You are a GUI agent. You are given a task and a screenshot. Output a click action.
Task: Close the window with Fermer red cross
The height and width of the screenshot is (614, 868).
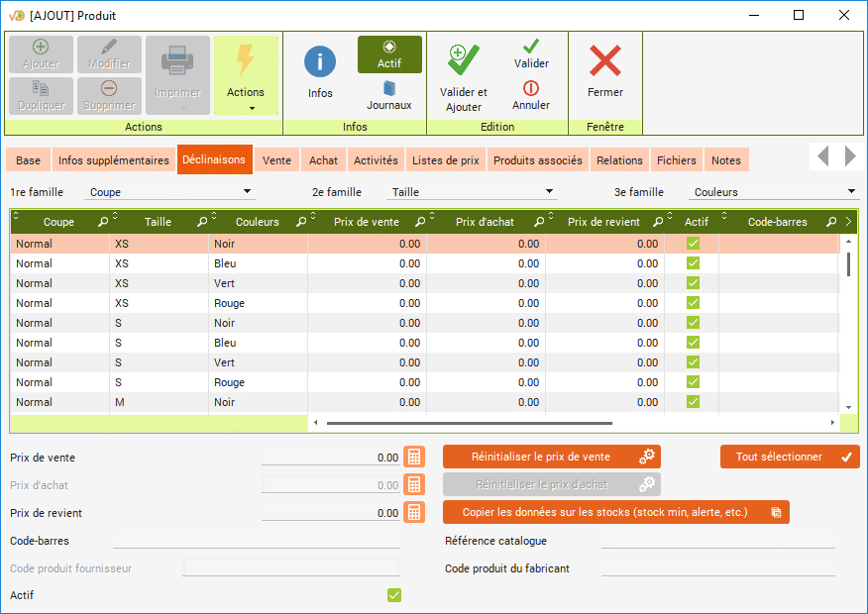tap(604, 62)
